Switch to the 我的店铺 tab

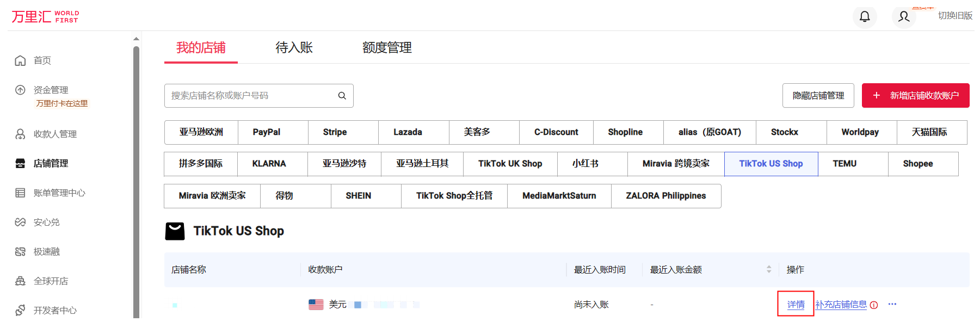(201, 48)
